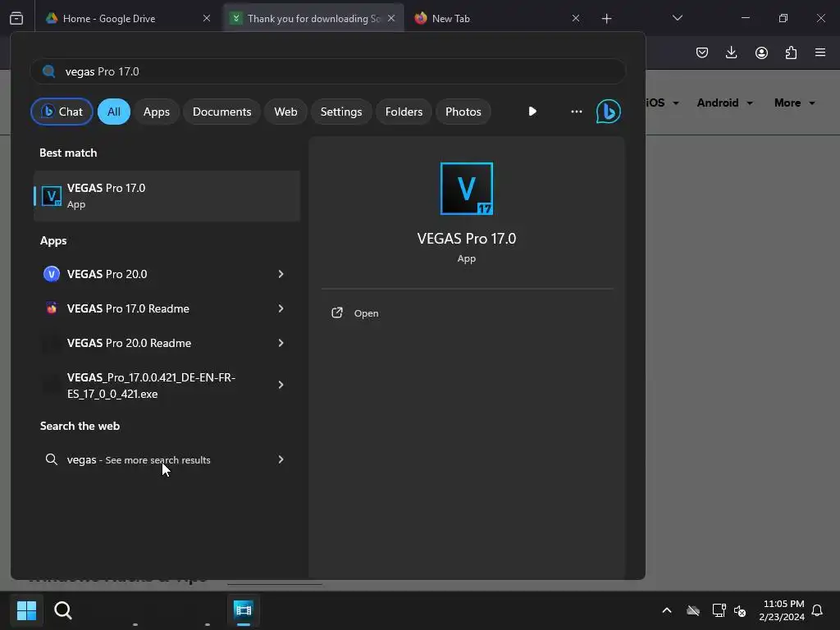Switch to Apps filter

(157, 112)
